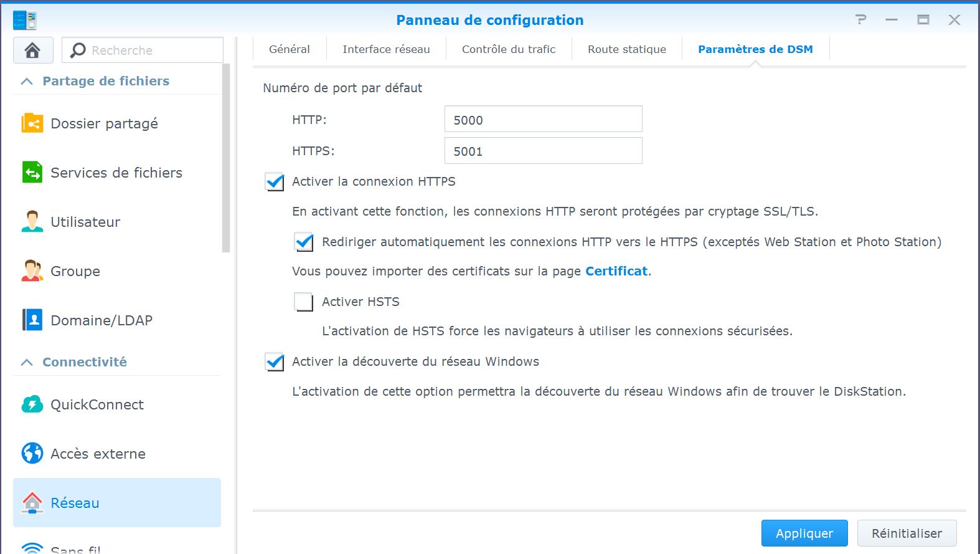Switch to the Interface réseau tab
This screenshot has width=980, height=554.
click(x=386, y=49)
